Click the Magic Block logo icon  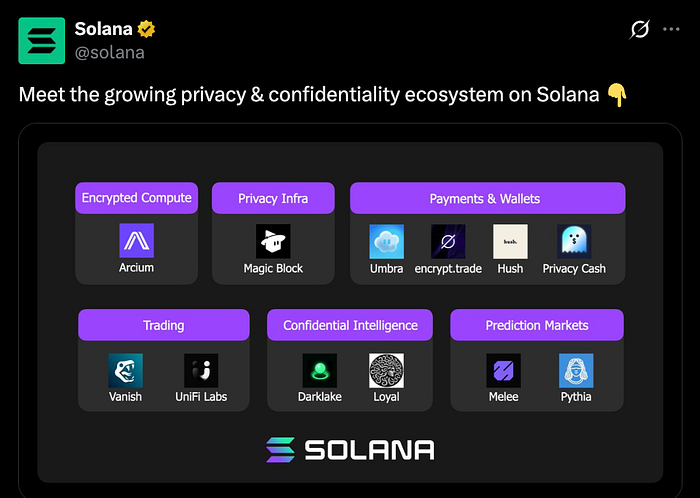click(x=273, y=242)
